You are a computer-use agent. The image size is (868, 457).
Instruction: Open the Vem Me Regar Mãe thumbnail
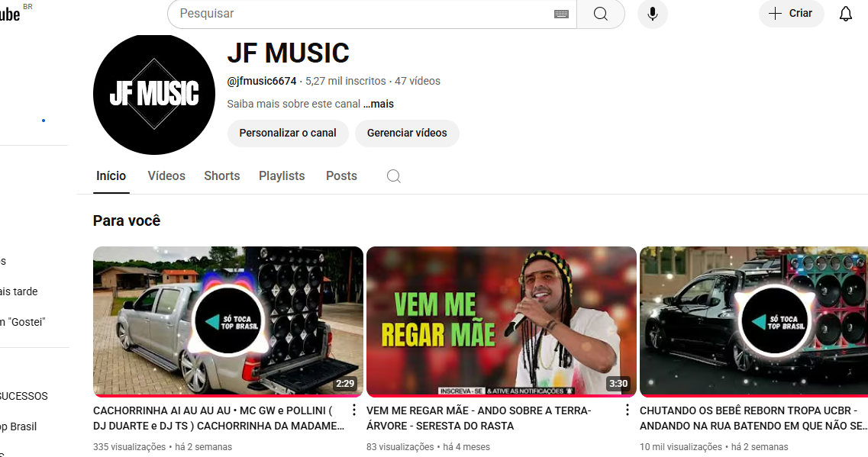[x=502, y=321]
